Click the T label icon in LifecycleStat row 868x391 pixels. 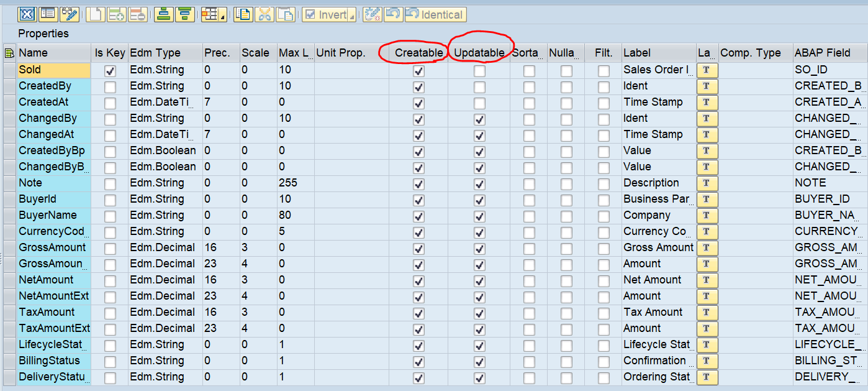click(x=707, y=344)
